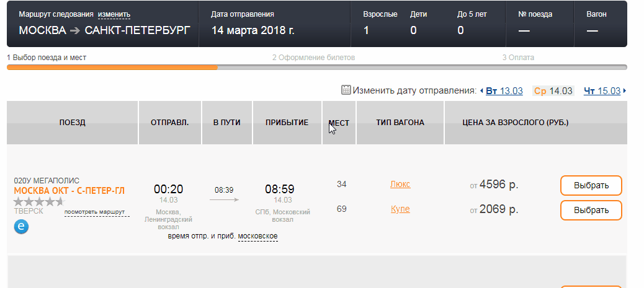Click the calendar icon for changing departure date
The image size is (644, 288).
(346, 90)
